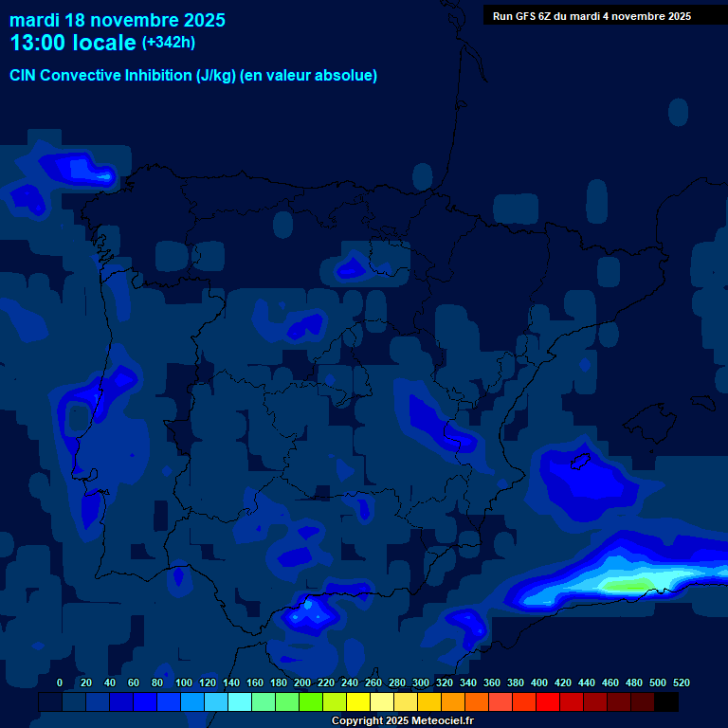Screen dimensions: 728x728
Task: Open the Copyright 2025 Meteociel.fr link
Action: (402, 721)
